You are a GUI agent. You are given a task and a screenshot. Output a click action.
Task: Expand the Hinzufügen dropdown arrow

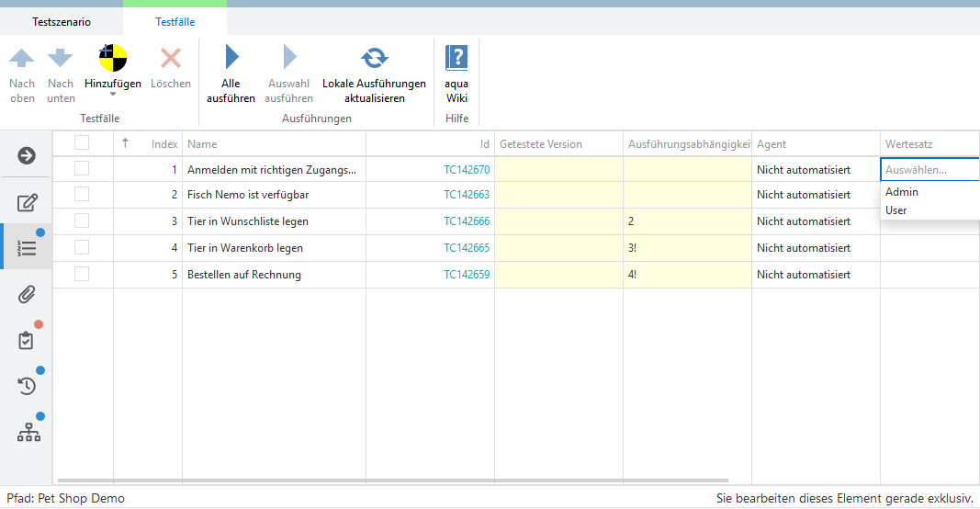(113, 94)
